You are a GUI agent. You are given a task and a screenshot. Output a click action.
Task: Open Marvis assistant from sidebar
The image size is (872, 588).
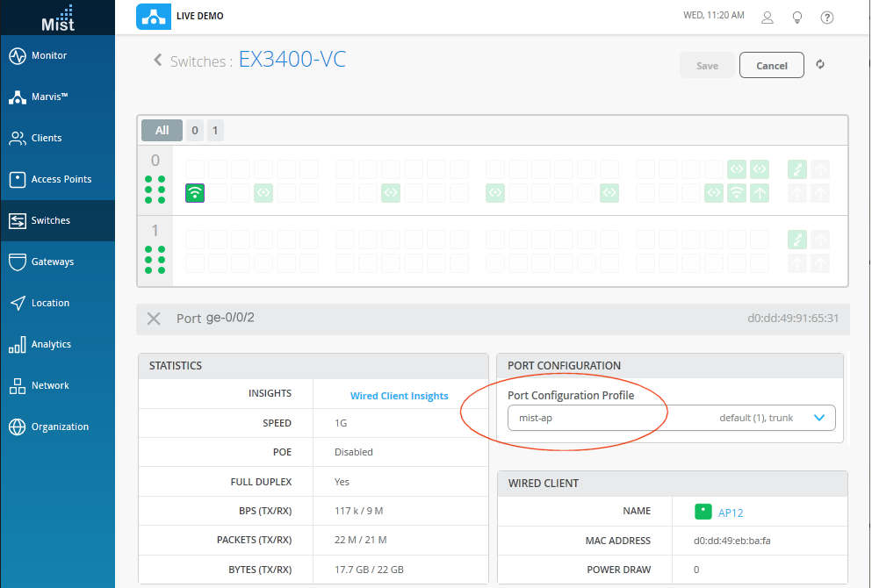click(49, 97)
